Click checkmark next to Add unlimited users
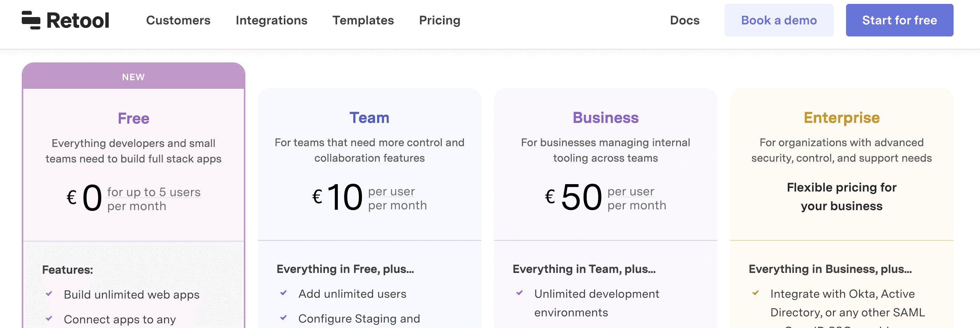 tap(283, 293)
